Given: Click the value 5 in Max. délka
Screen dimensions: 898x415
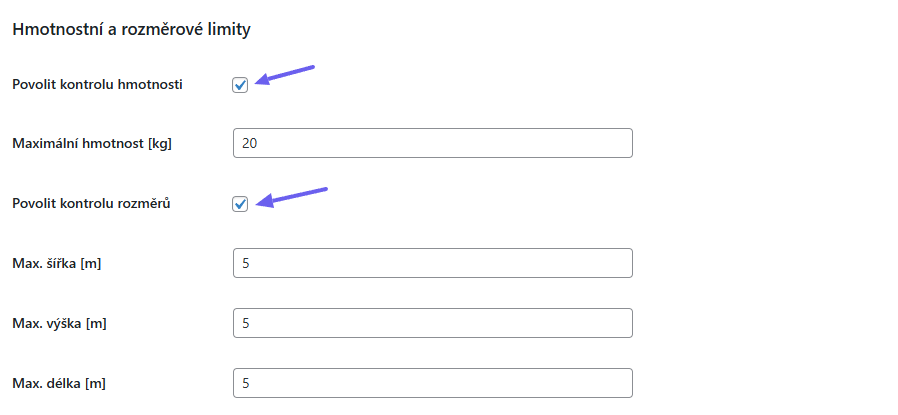Looking at the screenshot, I should coord(246,383).
